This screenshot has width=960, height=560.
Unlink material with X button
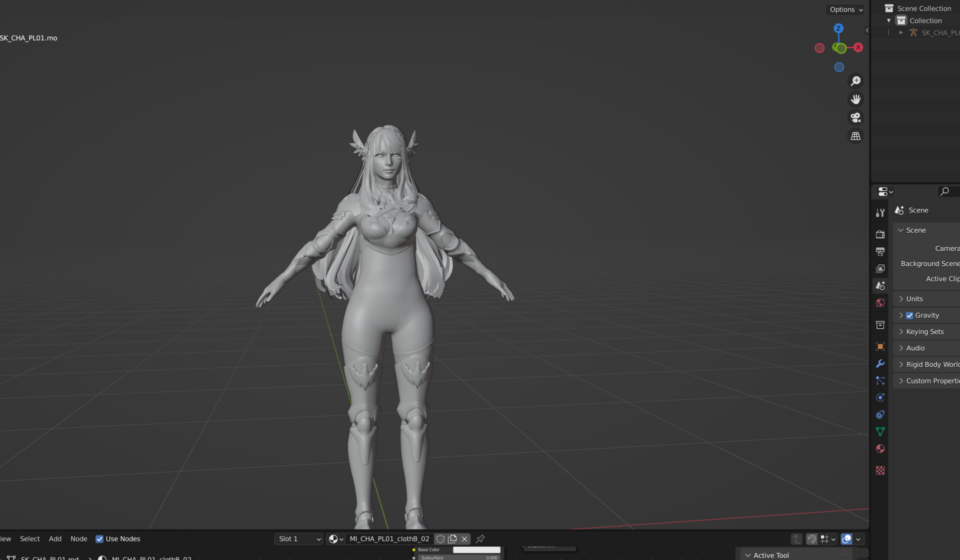[x=464, y=539]
